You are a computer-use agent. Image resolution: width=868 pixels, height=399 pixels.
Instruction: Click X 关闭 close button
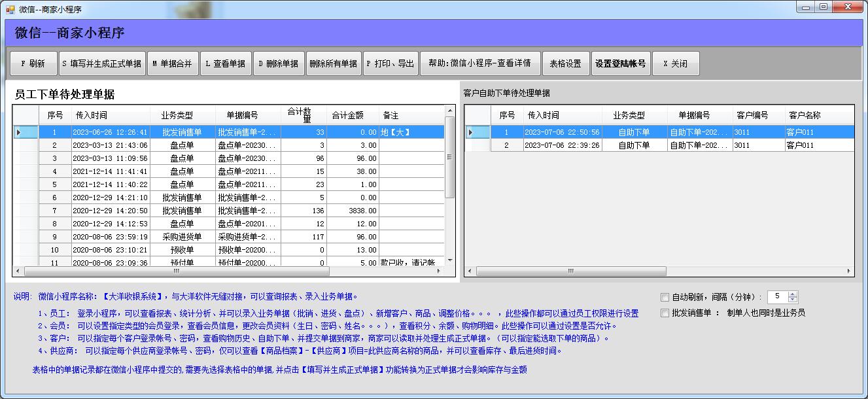[x=676, y=63]
